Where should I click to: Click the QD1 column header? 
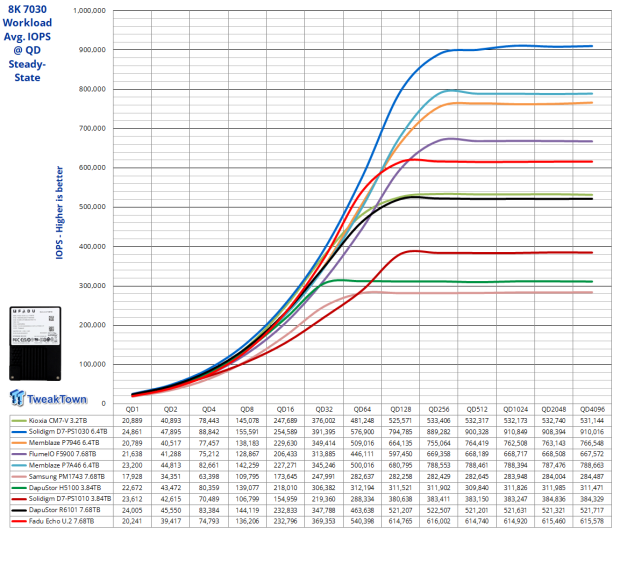tap(132, 410)
